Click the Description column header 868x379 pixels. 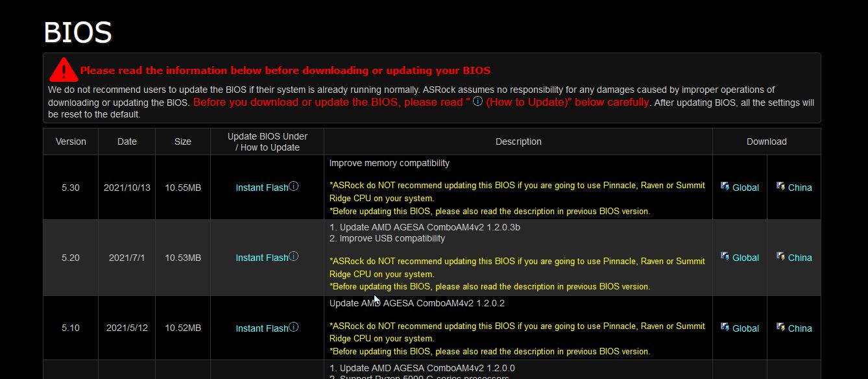518,141
